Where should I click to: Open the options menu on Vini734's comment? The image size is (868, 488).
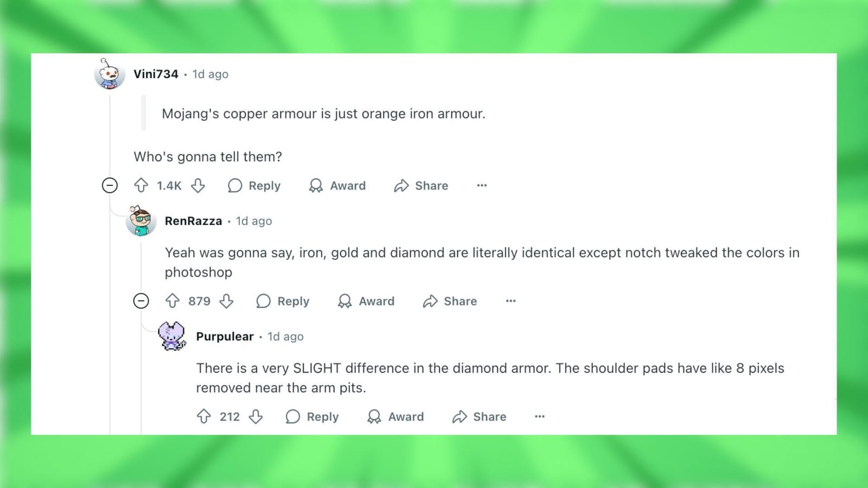point(482,185)
